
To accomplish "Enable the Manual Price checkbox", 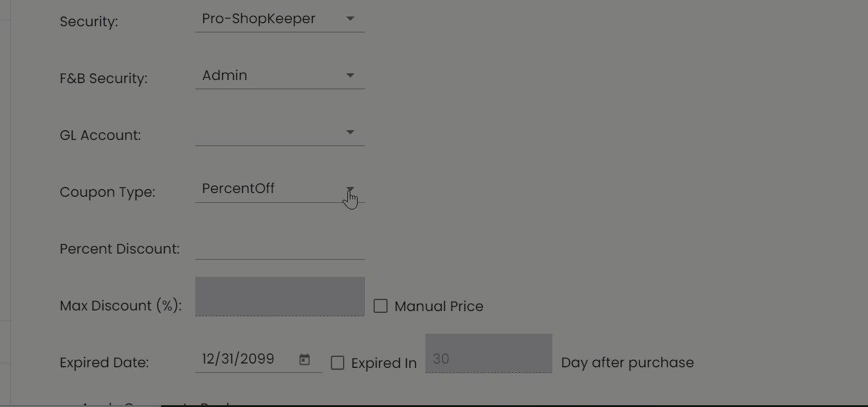I will tap(380, 306).
